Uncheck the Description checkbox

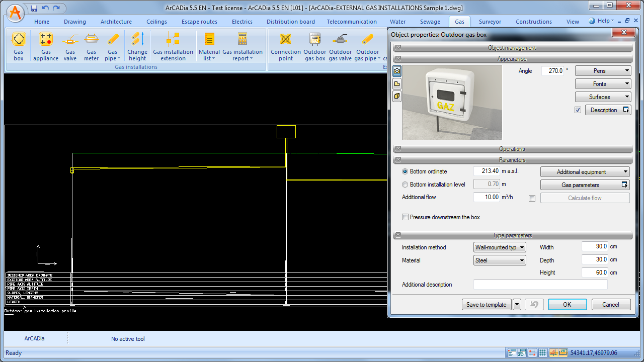point(578,110)
